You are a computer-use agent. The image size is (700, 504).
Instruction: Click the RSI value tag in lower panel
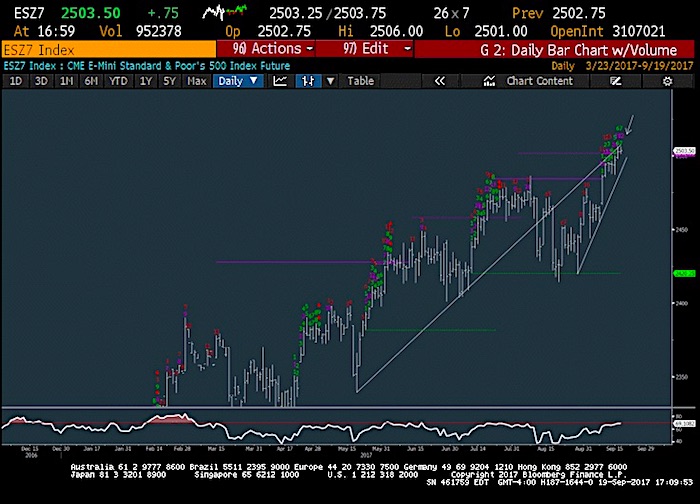[x=684, y=423]
